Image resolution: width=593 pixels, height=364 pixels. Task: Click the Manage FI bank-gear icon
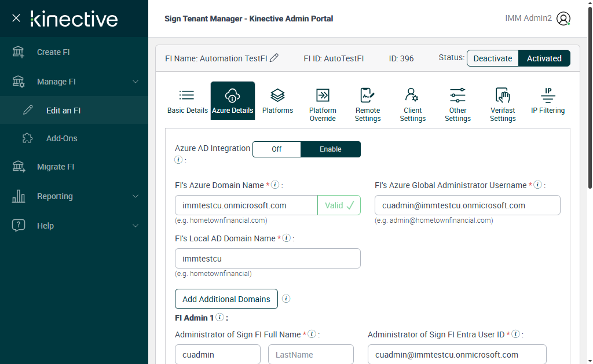[18, 81]
